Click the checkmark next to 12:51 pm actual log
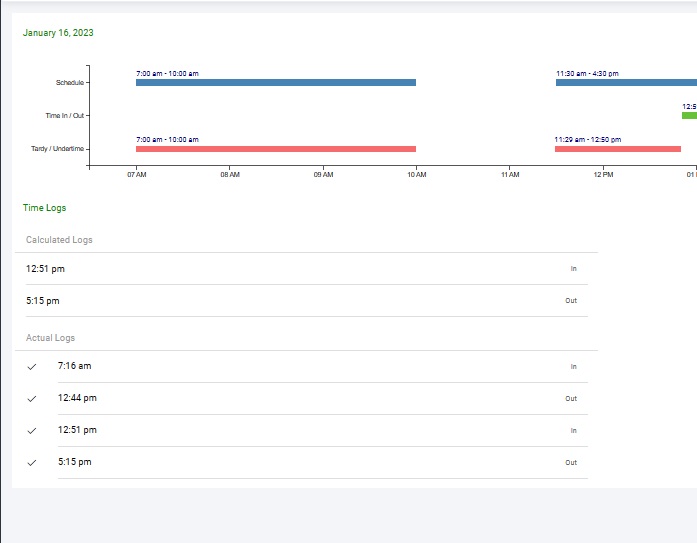 point(32,431)
